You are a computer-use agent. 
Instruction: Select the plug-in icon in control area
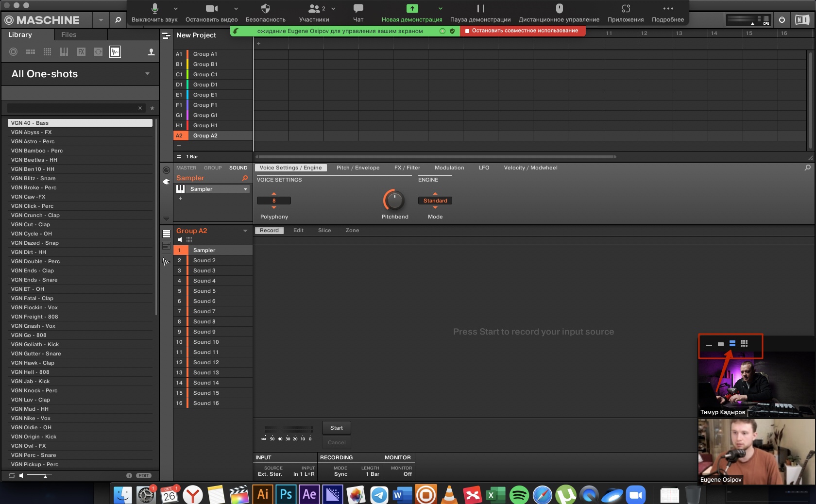(x=166, y=182)
